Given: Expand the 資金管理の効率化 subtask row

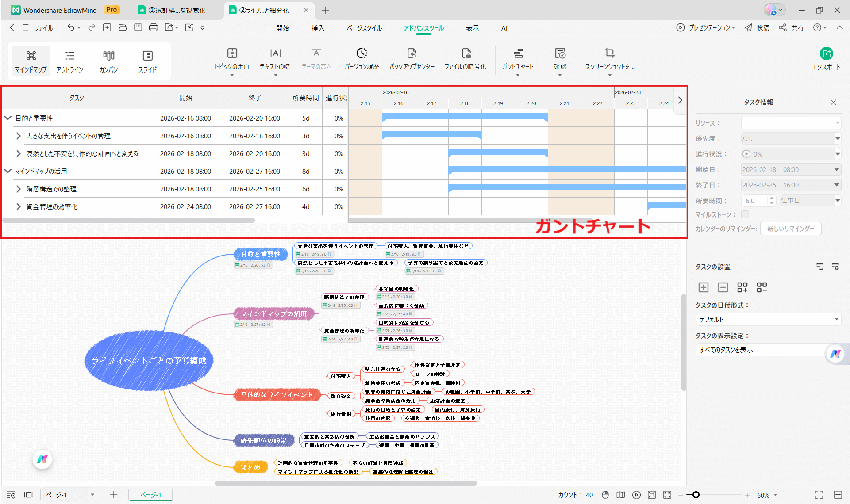Looking at the screenshot, I should coord(18,206).
